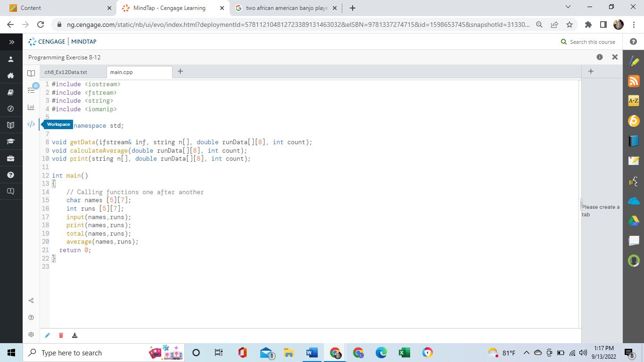Open Windows Start menu
Screen dimensions: 644x362
tap(11, 353)
